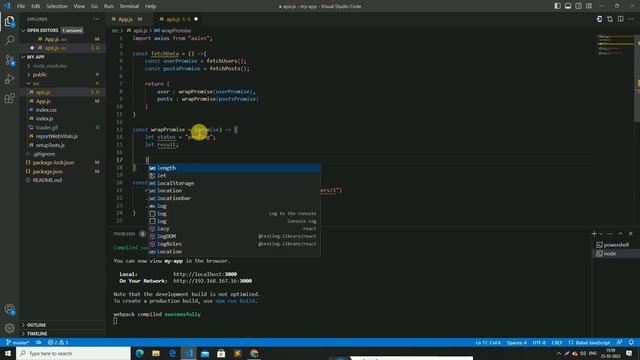Click Open Preview compare icon in editor toolbar
The height and width of the screenshot is (360, 640).
click(610, 19)
